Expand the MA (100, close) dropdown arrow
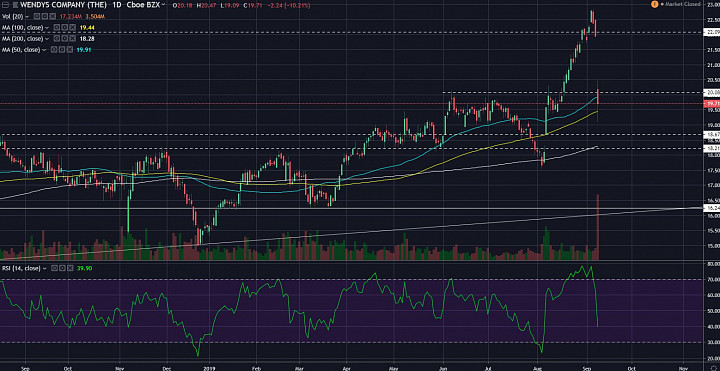 (x=47, y=28)
